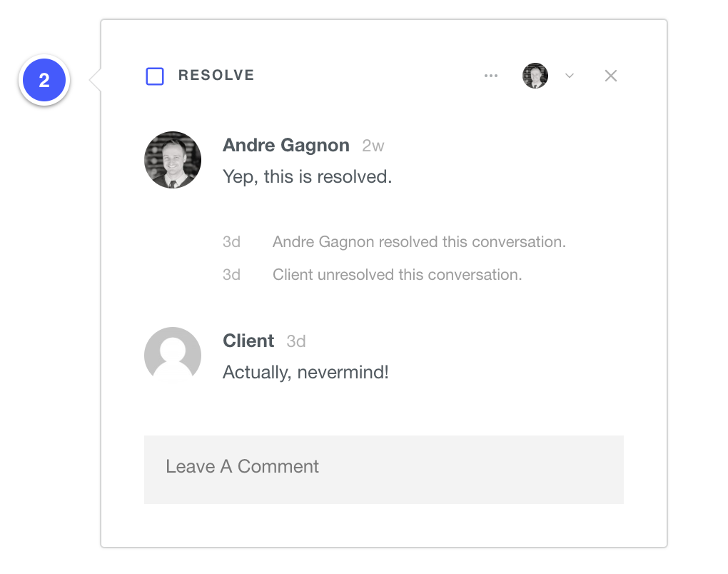Click the 2w timestamp on Andre's comment

tap(373, 146)
